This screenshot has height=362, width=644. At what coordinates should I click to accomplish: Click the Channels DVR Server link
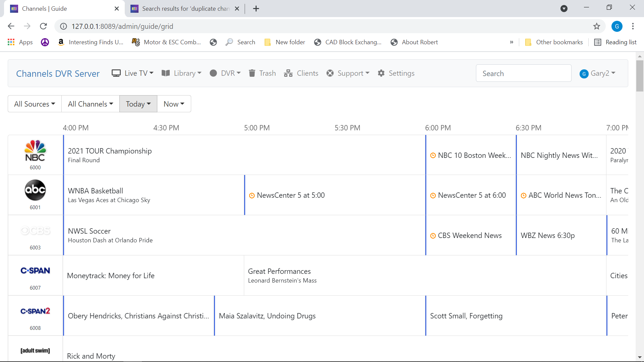58,73
